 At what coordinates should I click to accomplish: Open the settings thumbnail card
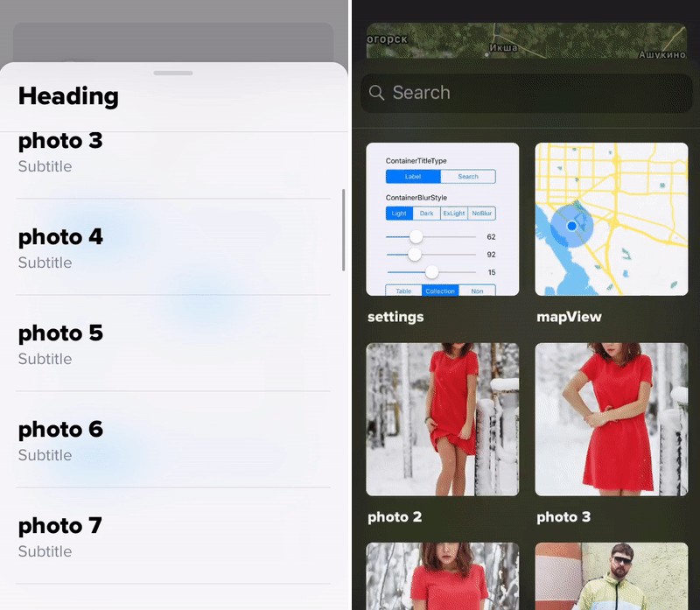442,220
